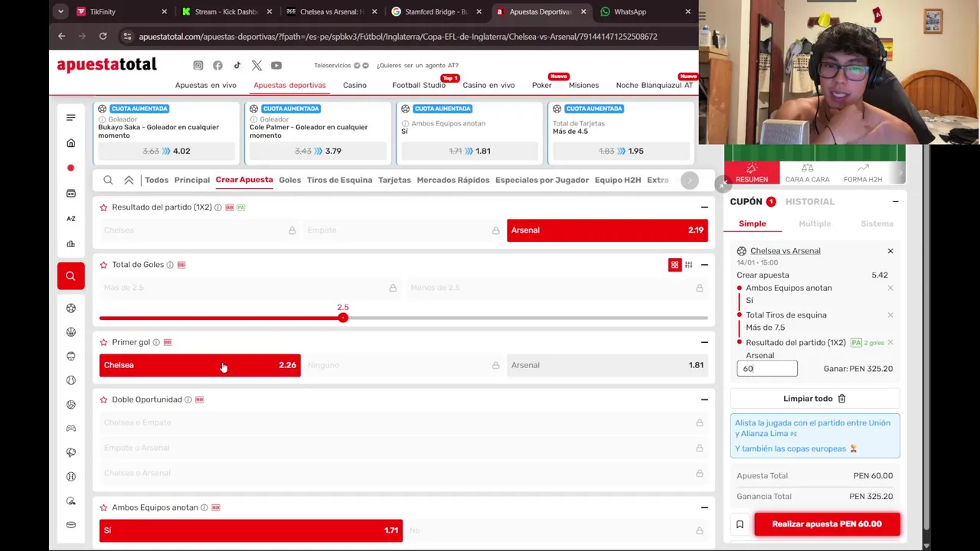Screen dimensions: 980x551
Task: Open TikTok social icon in header
Action: tap(237, 65)
